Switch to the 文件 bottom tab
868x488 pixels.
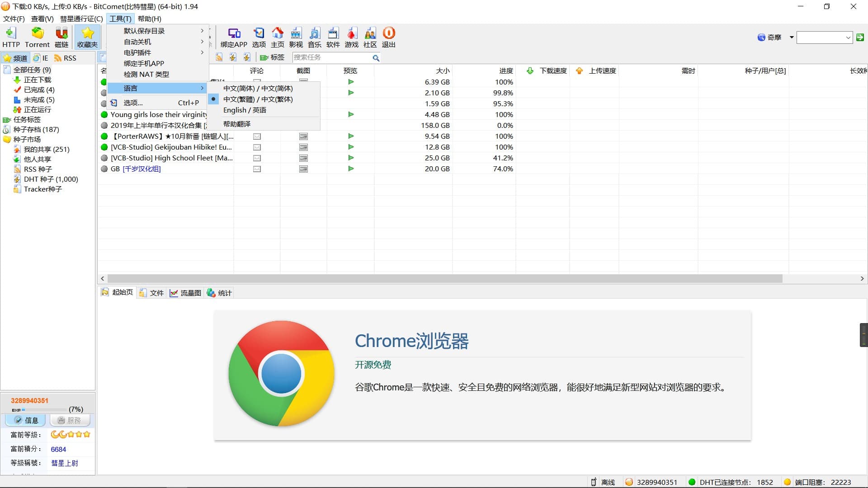(151, 293)
